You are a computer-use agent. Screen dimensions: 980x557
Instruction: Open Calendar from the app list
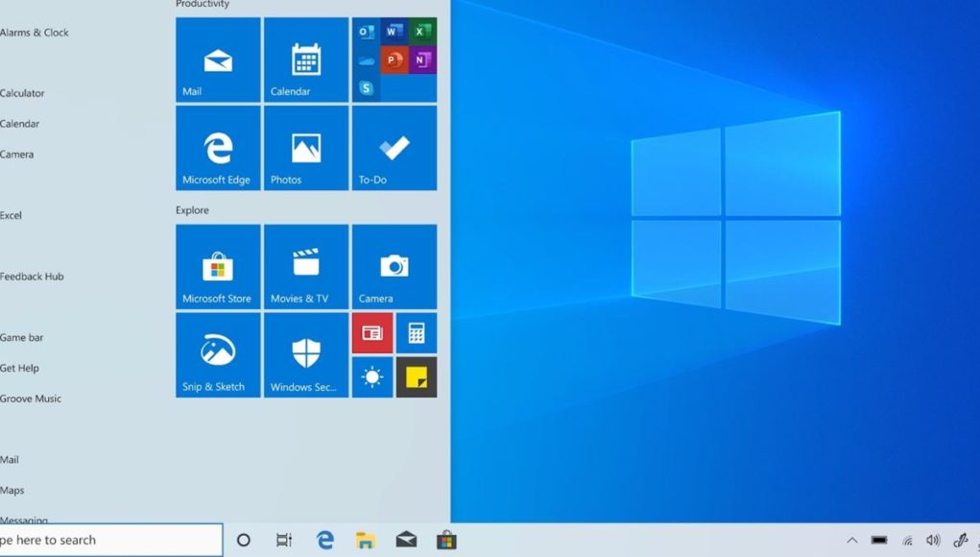(x=19, y=124)
